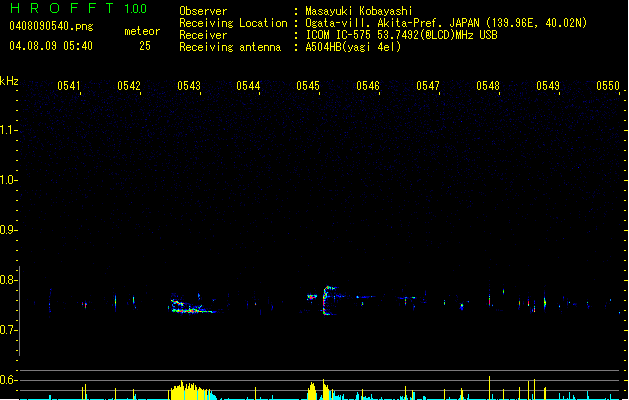Click the wide yellow intensity burst below 0543
Image resolution: width=629 pixels, height=400 pixels.
coord(192,390)
